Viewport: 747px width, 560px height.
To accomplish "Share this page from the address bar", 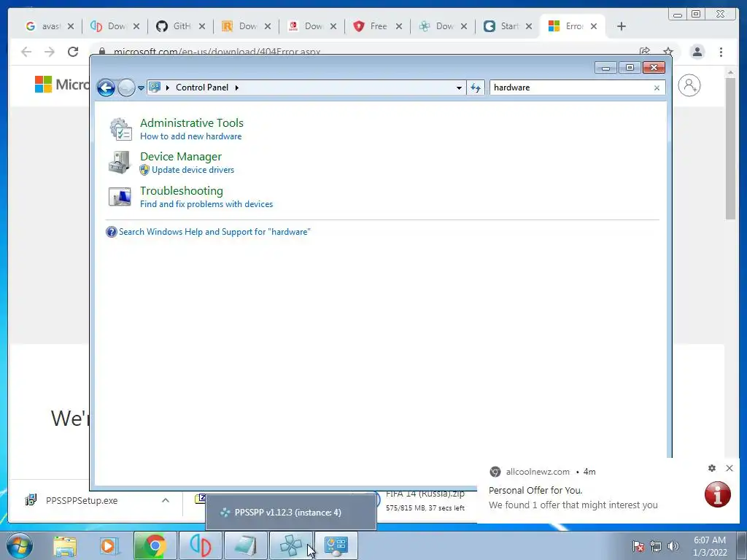I will click(645, 52).
